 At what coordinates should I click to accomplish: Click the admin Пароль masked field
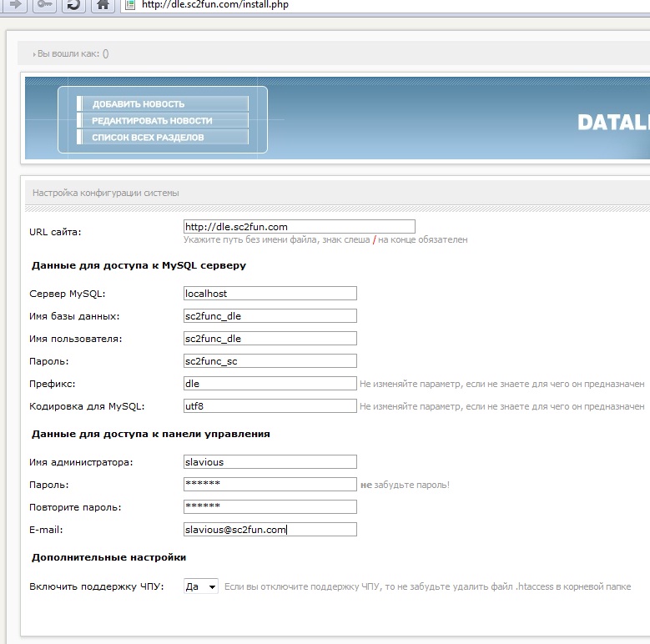click(270, 484)
